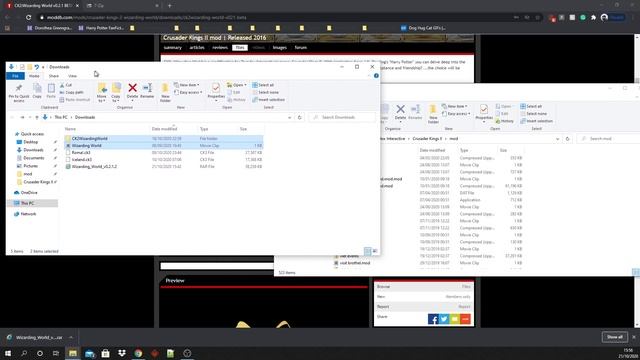Click Paste shortcut in Downloads ribbon
This screenshot has width=640, height=360.
[75, 100]
